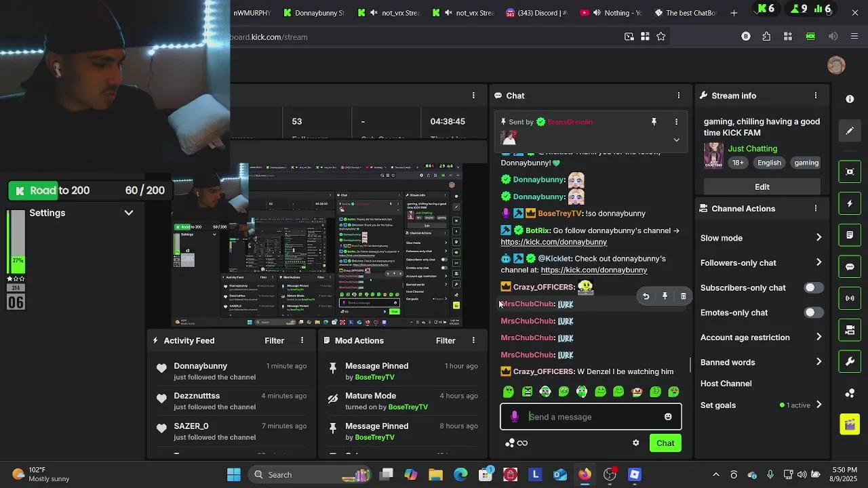Open kick.com/donnaybunny link from BotRix

pos(554,243)
